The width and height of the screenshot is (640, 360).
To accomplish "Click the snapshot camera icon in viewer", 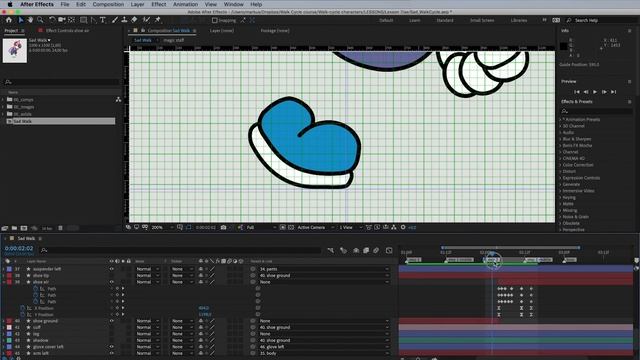I will coord(223,227).
